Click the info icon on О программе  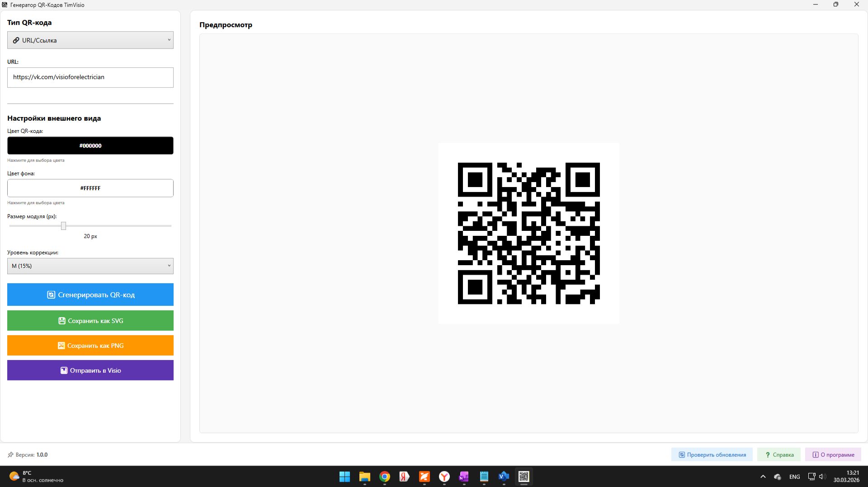click(816, 454)
